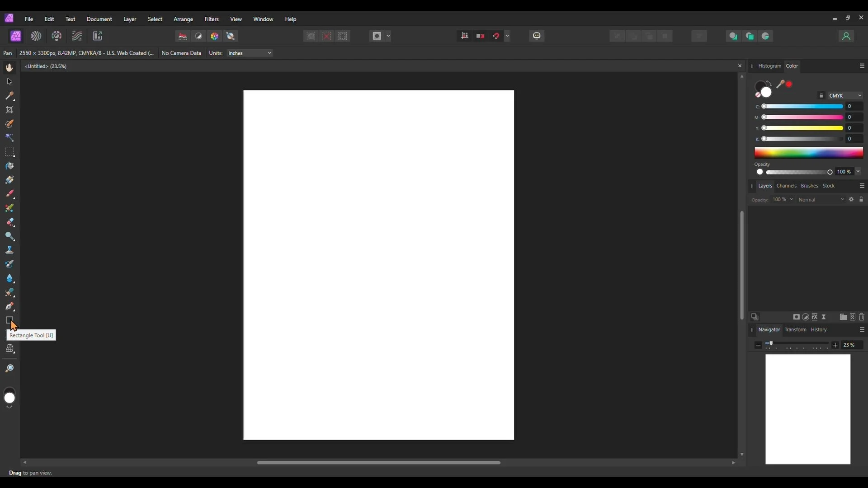Click the zoom percentage field in Navigator
Viewport: 868px width, 488px height.
pyautogui.click(x=851, y=345)
